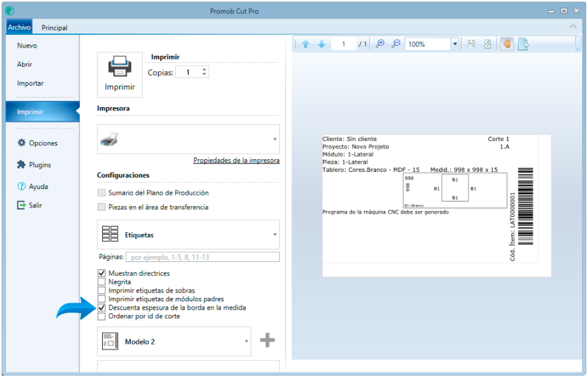This screenshot has height=378, width=588.
Task: Select Imprimir in the file menu
Action: pos(42,112)
